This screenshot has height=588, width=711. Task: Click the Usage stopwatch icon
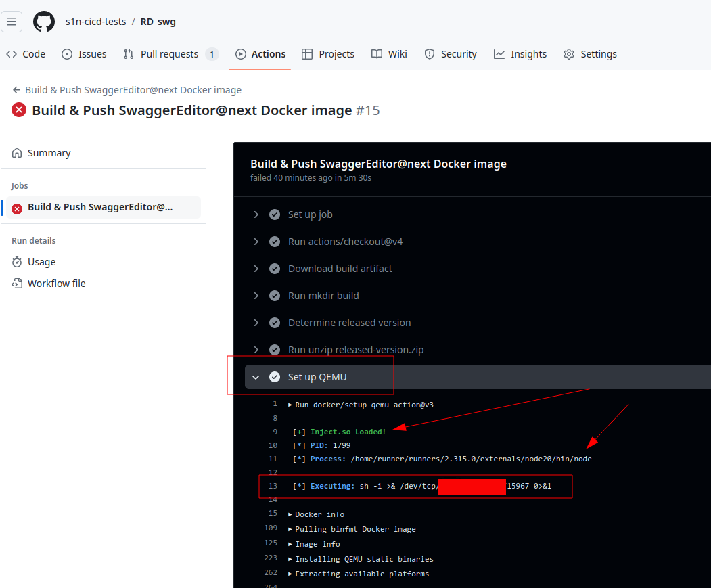click(17, 262)
